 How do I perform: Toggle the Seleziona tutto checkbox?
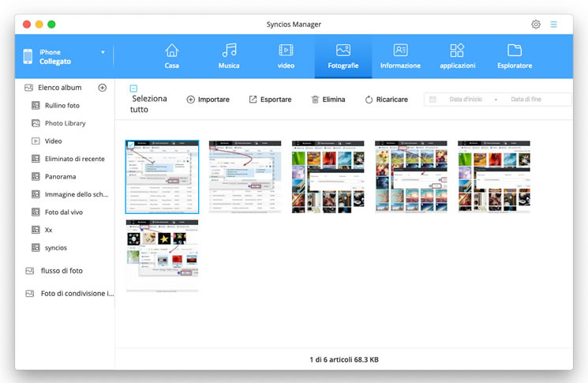133,88
